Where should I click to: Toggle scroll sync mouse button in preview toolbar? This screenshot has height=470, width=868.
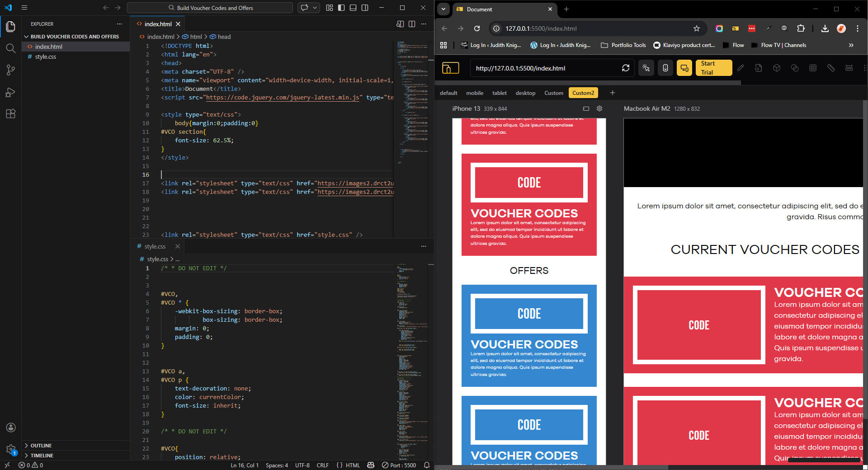tap(665, 68)
